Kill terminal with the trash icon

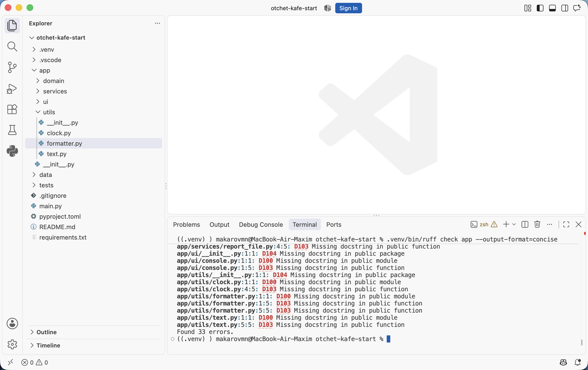point(537,224)
